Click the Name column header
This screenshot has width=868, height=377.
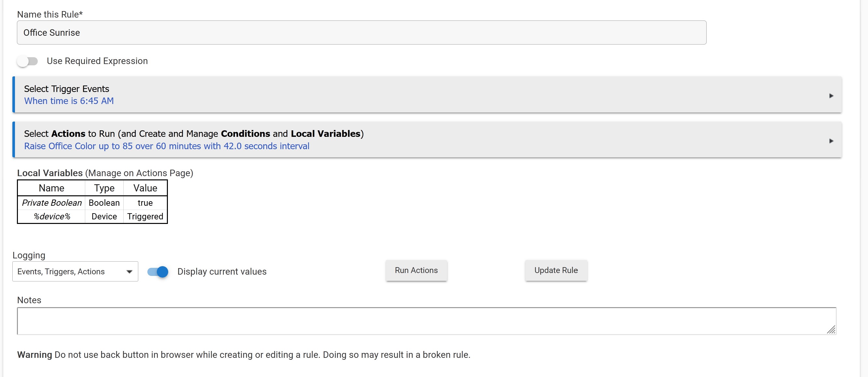tap(51, 188)
